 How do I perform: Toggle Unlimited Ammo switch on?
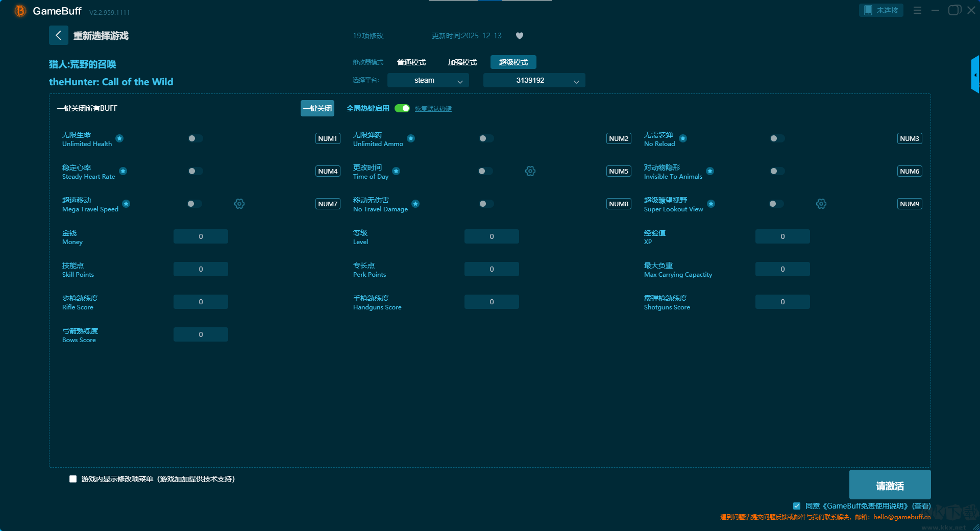tap(486, 138)
